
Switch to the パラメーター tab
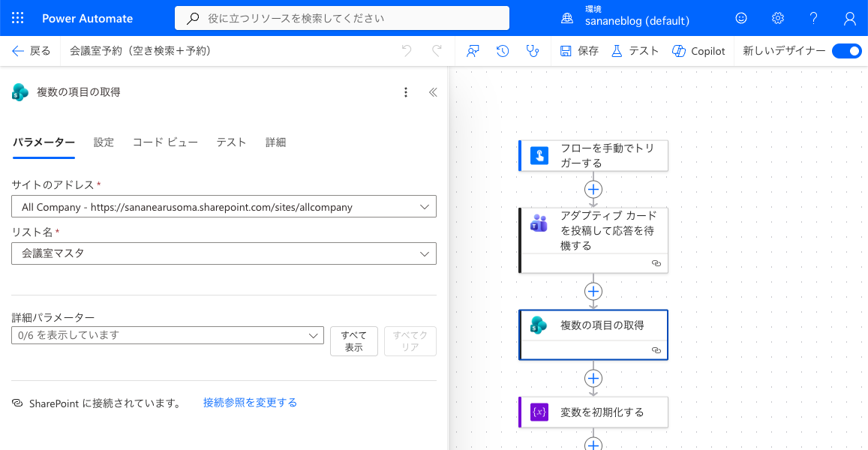(x=44, y=142)
